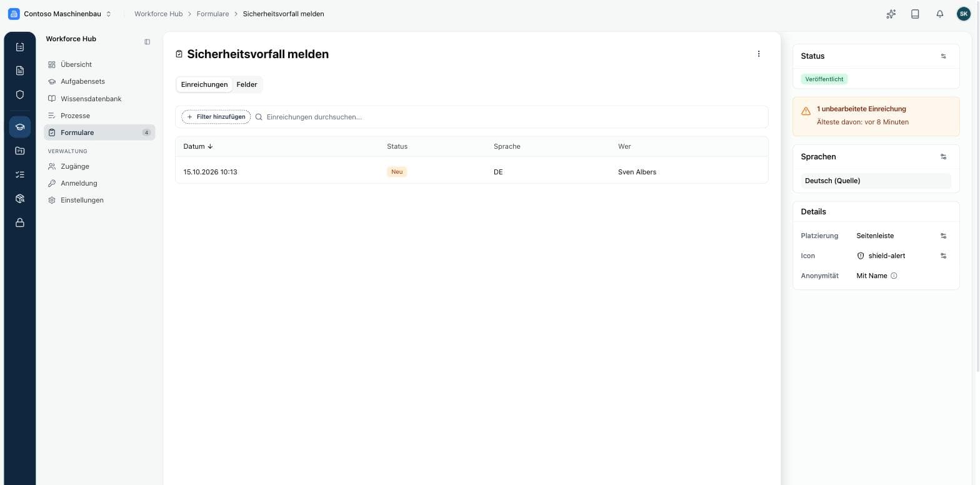Edit Sprachen settings via the sliders icon

click(943, 157)
